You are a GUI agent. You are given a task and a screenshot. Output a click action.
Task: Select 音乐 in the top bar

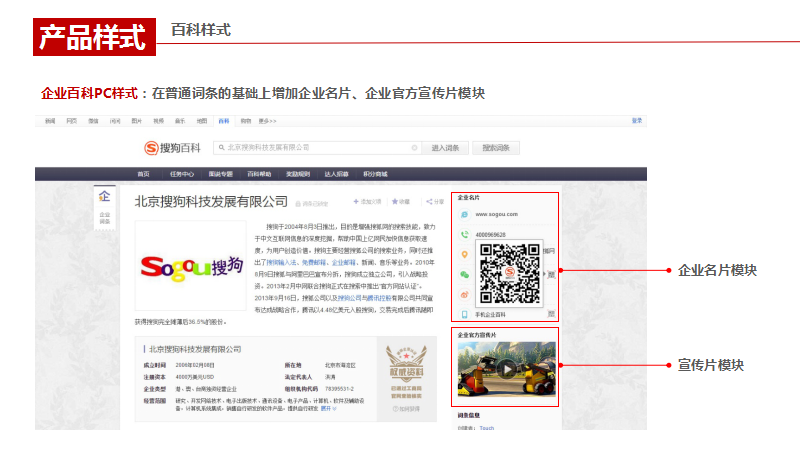tap(180, 121)
